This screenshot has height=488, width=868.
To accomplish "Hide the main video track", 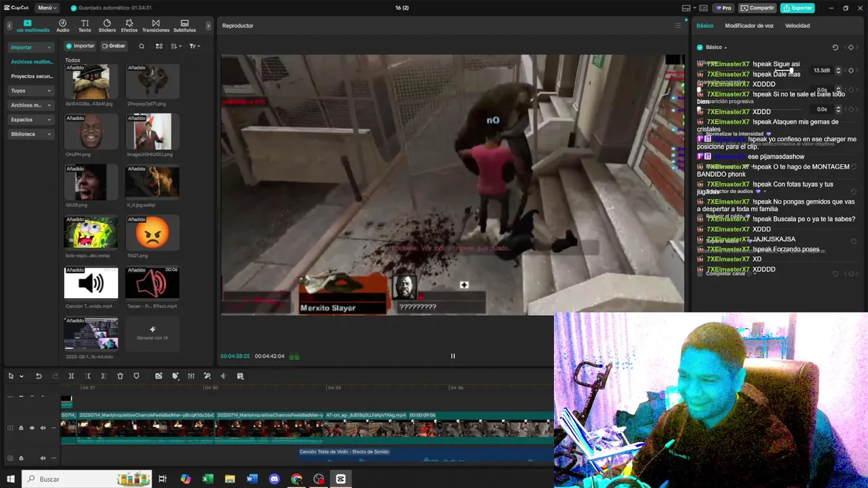I will [32, 428].
